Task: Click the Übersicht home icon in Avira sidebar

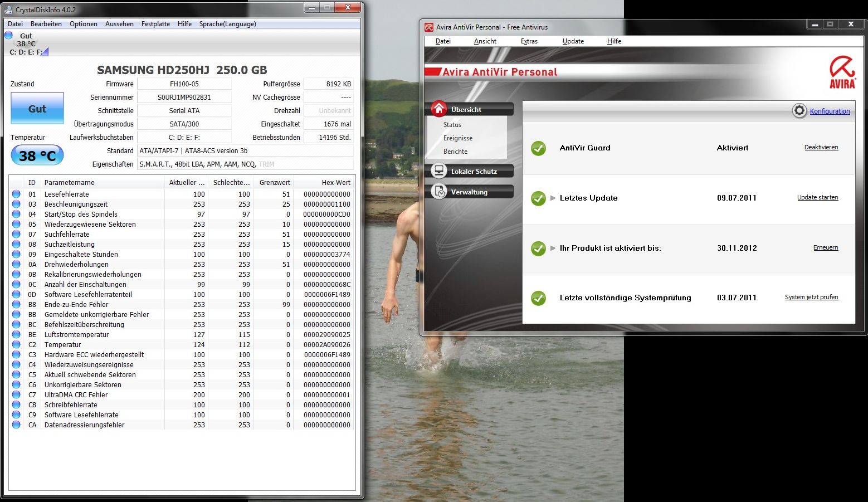Action: pyautogui.click(x=439, y=109)
